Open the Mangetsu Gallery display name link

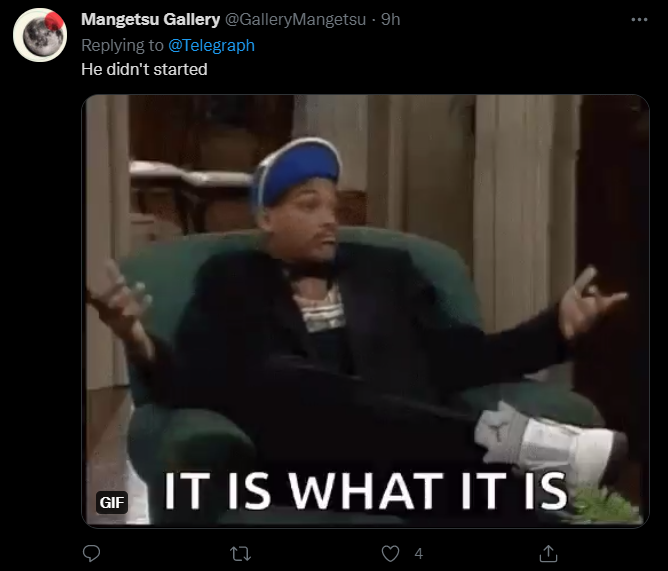pos(150,19)
